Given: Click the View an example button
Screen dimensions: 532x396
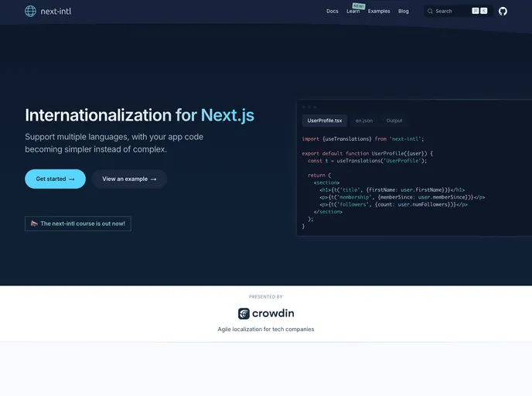Looking at the screenshot, I should 129,179.
